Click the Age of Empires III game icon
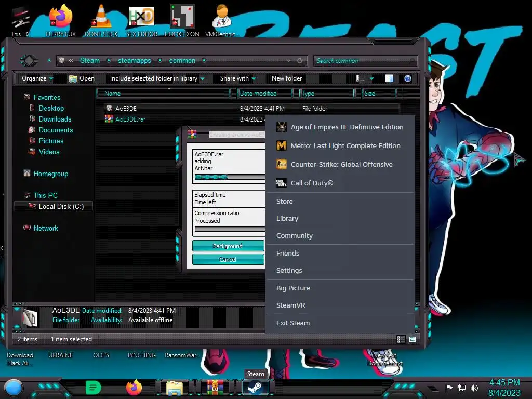This screenshot has width=532, height=399. coord(281,127)
